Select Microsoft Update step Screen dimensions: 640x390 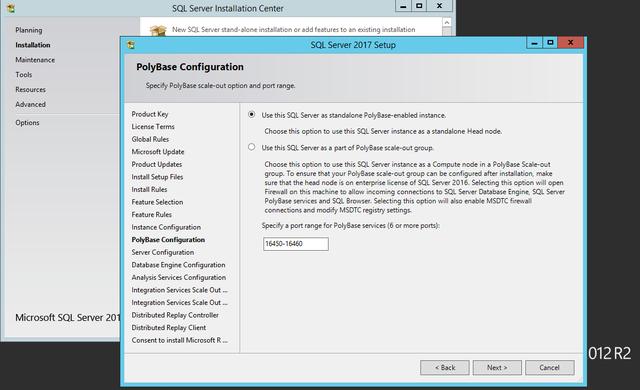158,152
